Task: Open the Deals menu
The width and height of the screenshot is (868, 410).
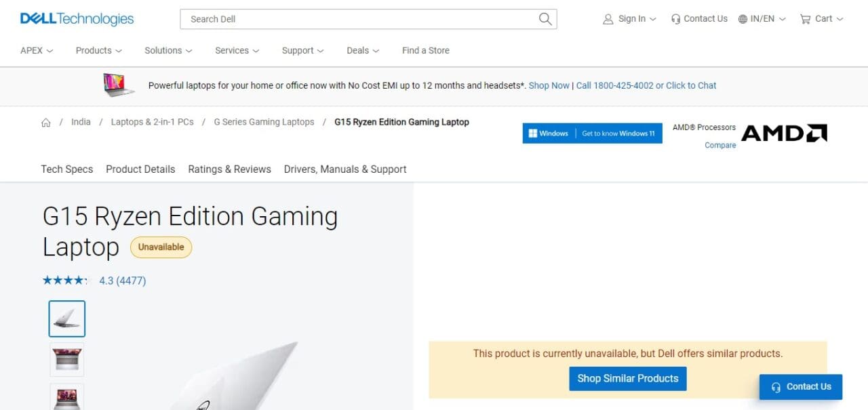Action: click(x=363, y=50)
